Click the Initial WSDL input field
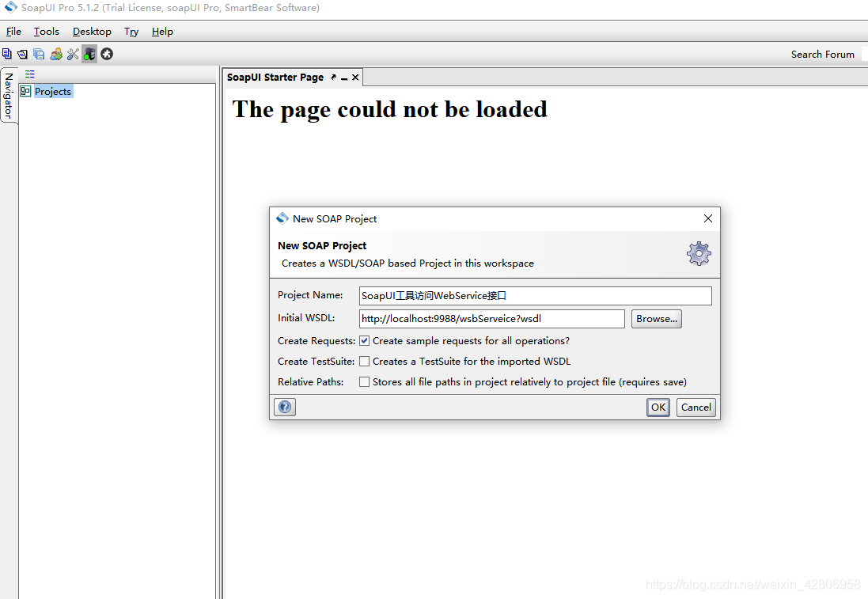 click(x=491, y=319)
